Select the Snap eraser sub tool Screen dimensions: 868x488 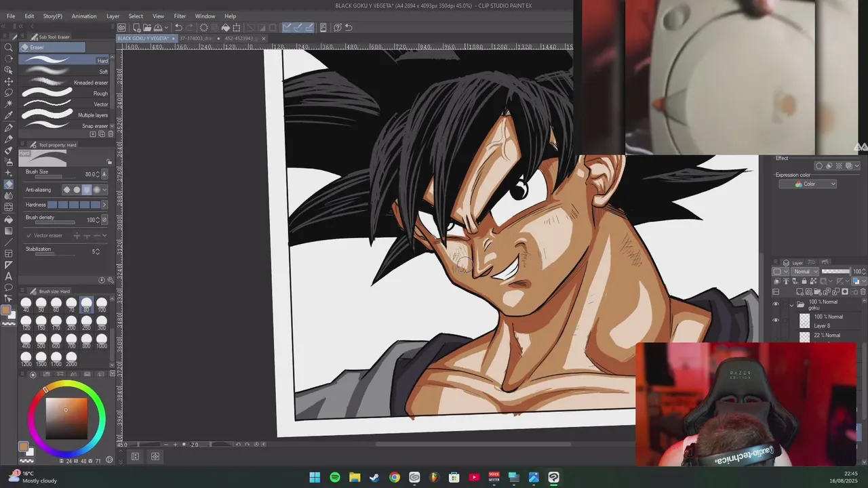(65, 126)
